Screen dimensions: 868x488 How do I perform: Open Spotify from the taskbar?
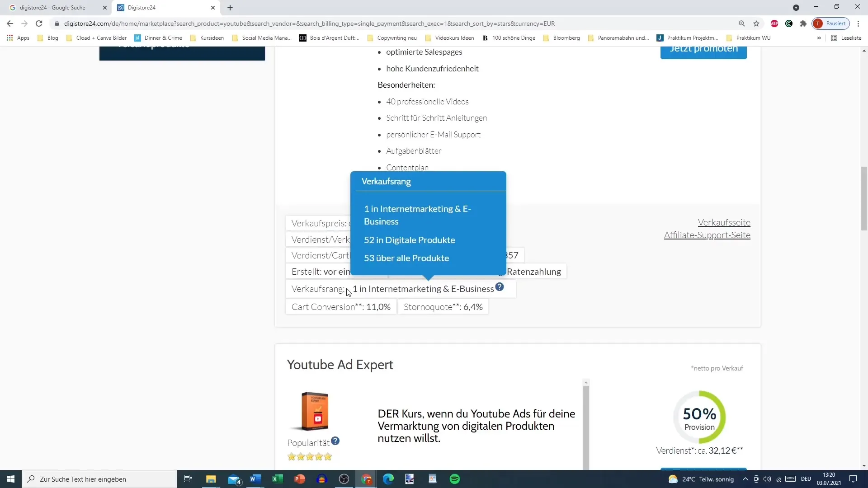[455, 479]
